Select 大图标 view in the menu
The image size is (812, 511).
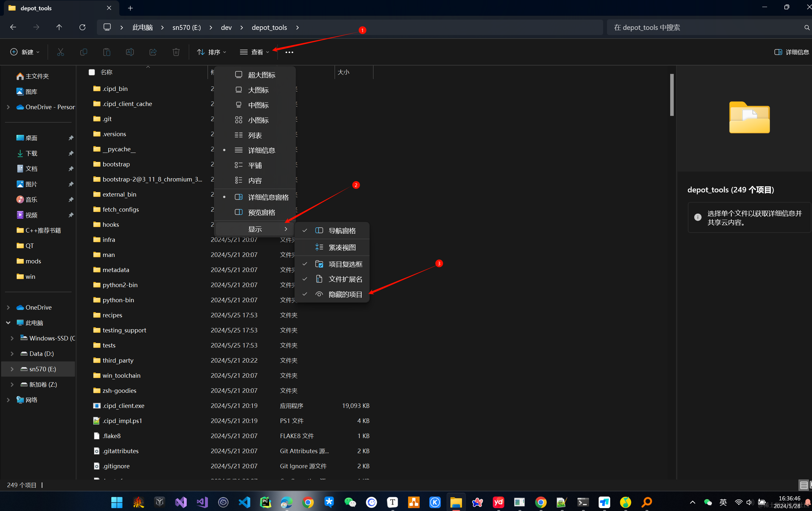click(x=258, y=90)
